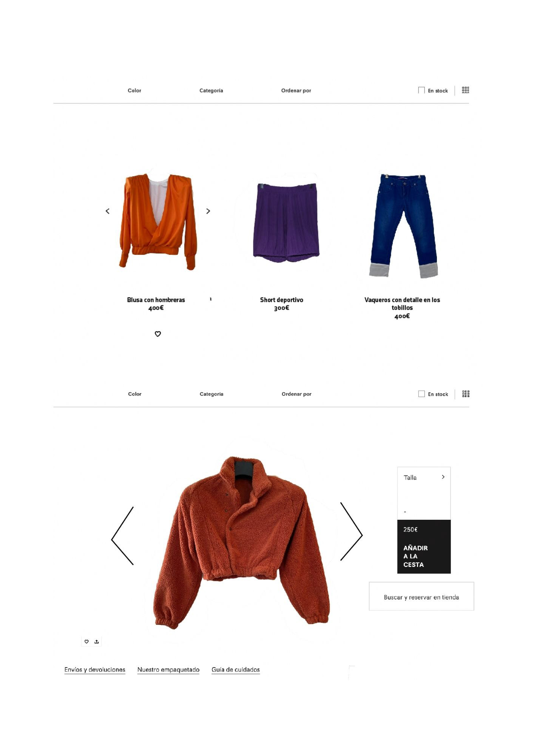Favorite the fleece jacket with small heart icon
This screenshot has height=756, width=534.
click(x=86, y=641)
